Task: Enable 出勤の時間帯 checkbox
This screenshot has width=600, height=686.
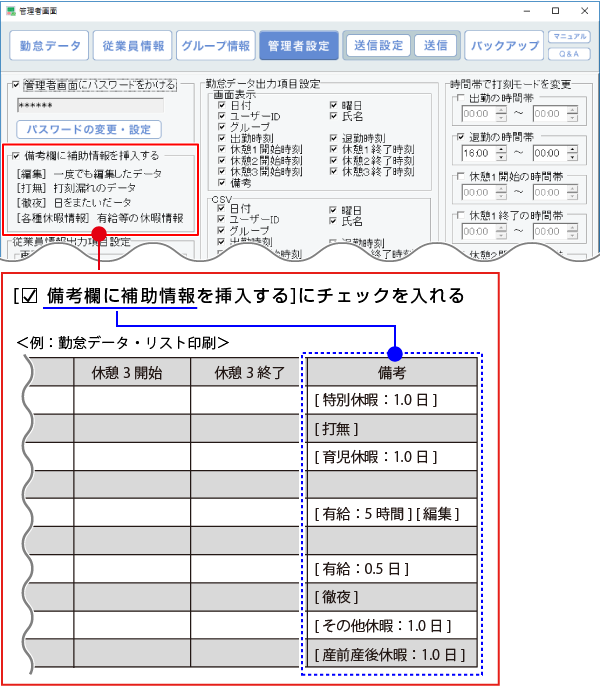Action: coord(460,98)
